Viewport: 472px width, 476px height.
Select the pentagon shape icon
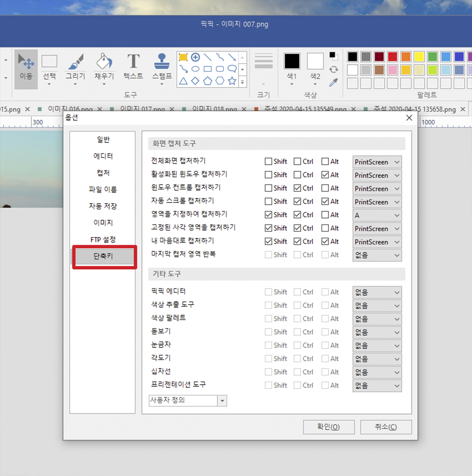coord(207,81)
